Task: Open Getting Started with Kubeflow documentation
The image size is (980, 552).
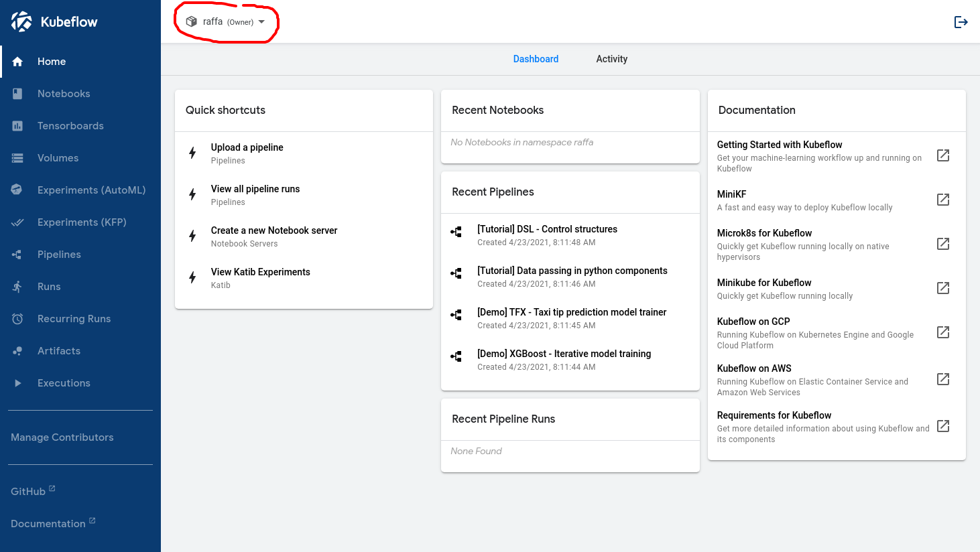Action: click(837, 155)
